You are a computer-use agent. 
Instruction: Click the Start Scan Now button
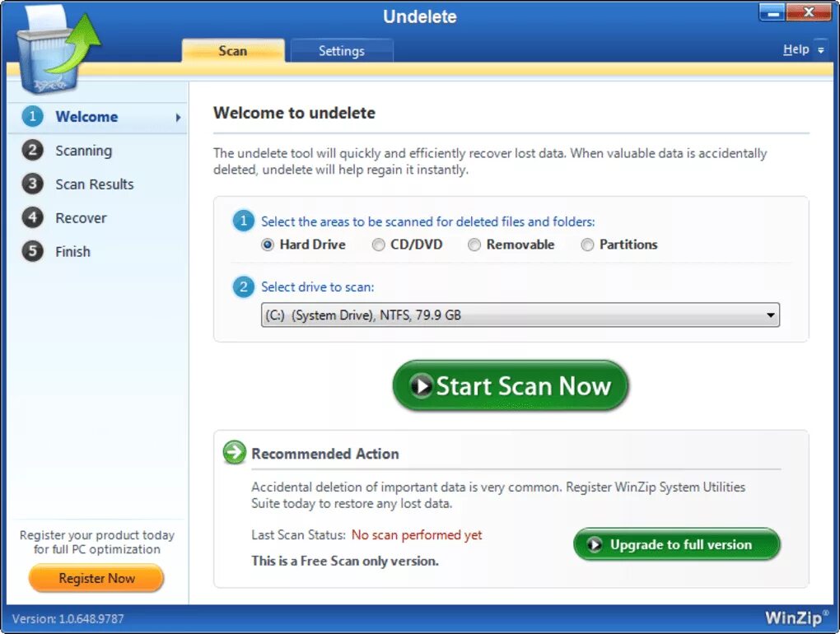tap(511, 385)
